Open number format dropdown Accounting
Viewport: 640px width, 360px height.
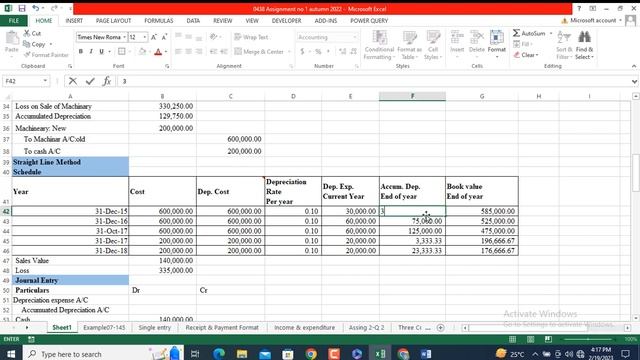[x=355, y=37]
